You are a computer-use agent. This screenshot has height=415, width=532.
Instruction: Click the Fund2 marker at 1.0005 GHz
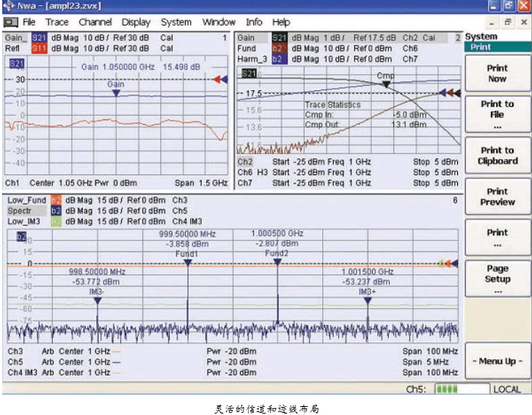[277, 262]
